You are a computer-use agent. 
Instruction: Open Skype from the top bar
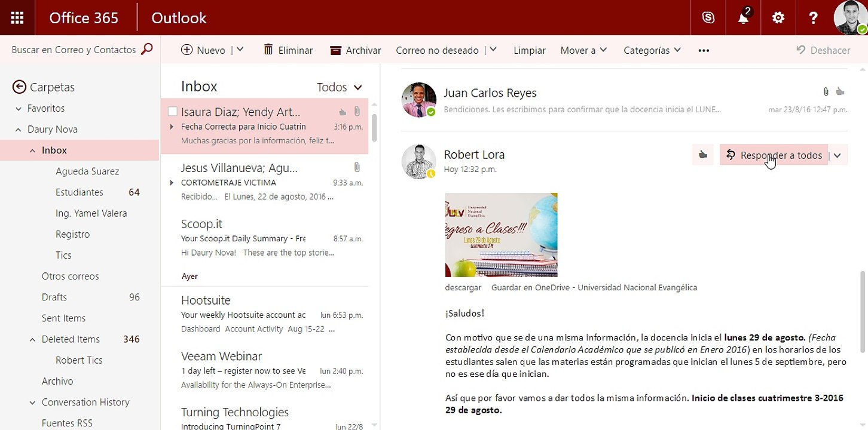coord(708,18)
